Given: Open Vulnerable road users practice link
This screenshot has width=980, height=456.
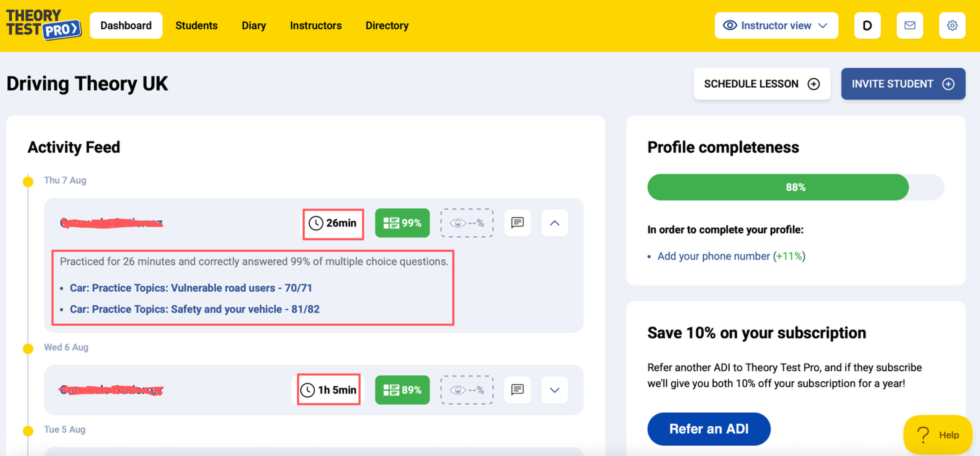Looking at the screenshot, I should coord(191,288).
